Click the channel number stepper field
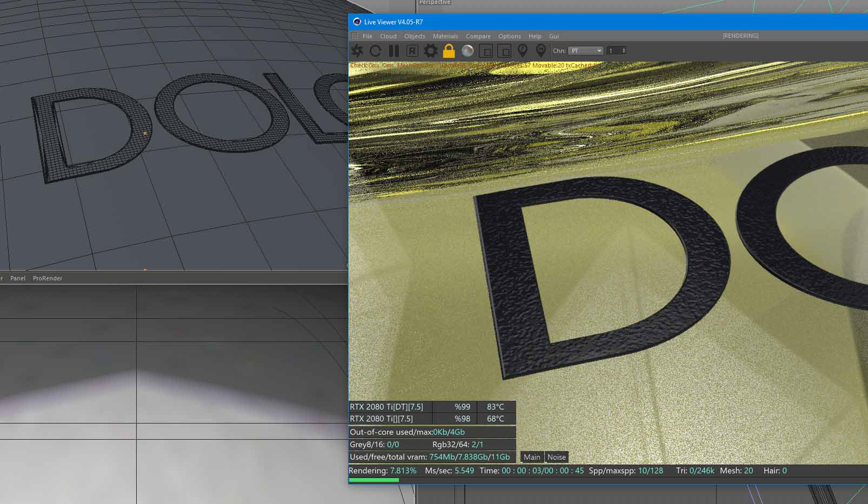 (616, 51)
